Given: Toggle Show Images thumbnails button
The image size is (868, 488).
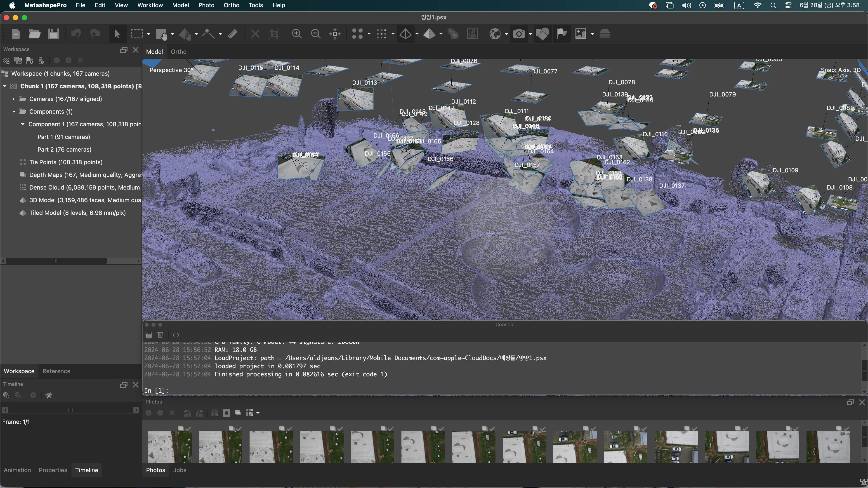Looking at the screenshot, I should tap(581, 34).
